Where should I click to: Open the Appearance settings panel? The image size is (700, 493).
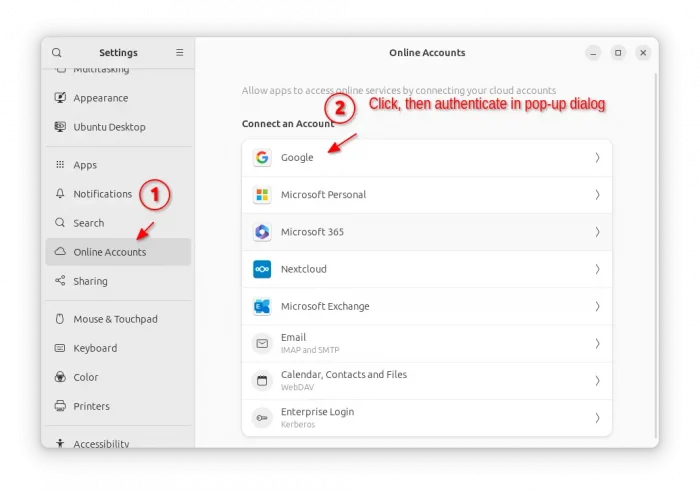[100, 98]
